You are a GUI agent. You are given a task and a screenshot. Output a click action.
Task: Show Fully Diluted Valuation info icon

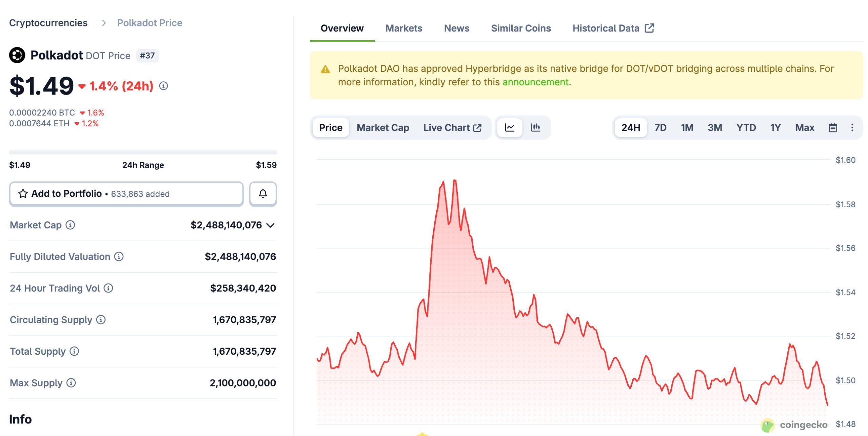(119, 256)
